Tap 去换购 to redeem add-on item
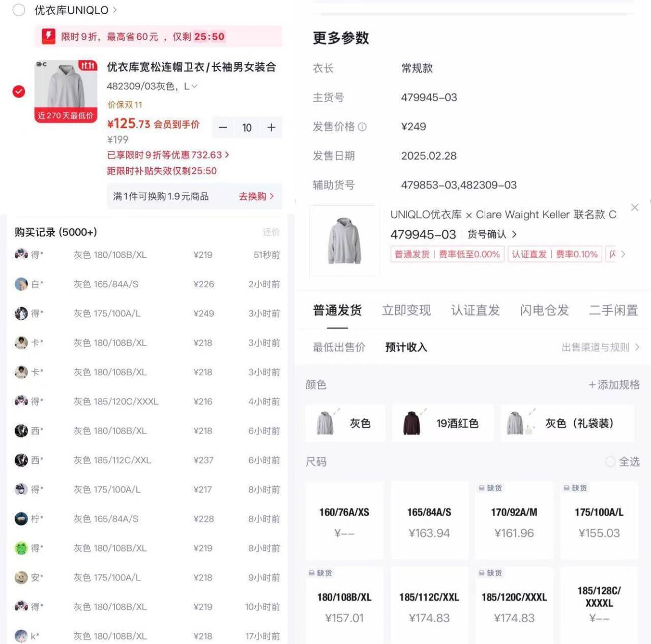This screenshot has height=644, width=651. [256, 196]
